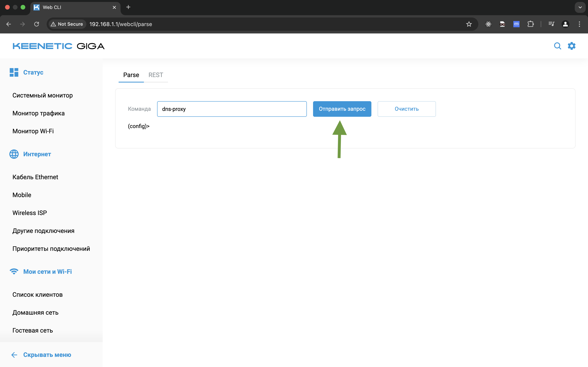Switch to the REST tab
588x367 pixels.
pyautogui.click(x=156, y=75)
